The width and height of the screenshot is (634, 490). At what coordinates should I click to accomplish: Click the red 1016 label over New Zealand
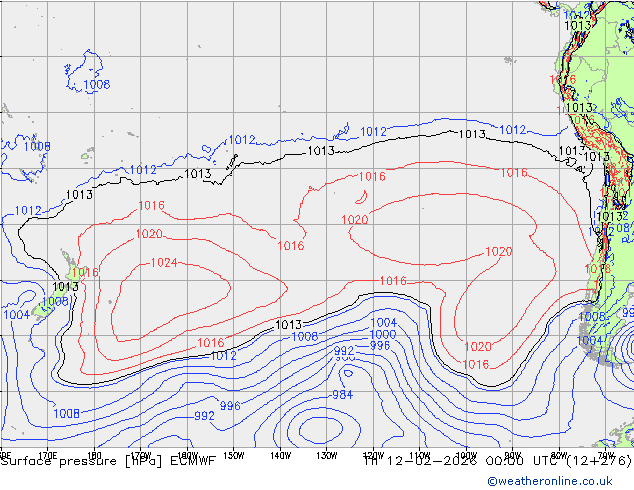click(x=85, y=272)
